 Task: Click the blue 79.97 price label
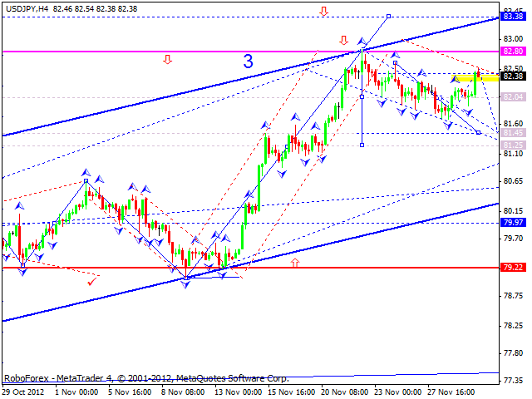tap(512, 223)
